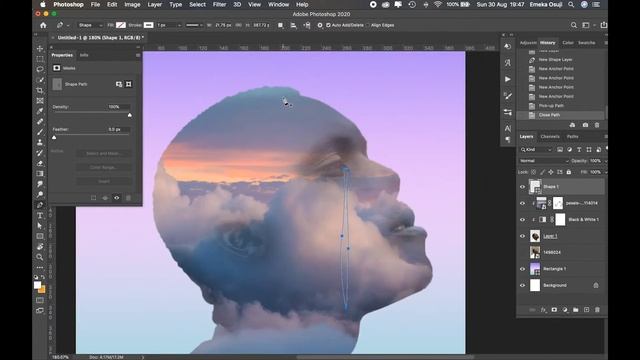The image size is (640, 360).
Task: Switch to the Swatches tab
Action: click(587, 42)
